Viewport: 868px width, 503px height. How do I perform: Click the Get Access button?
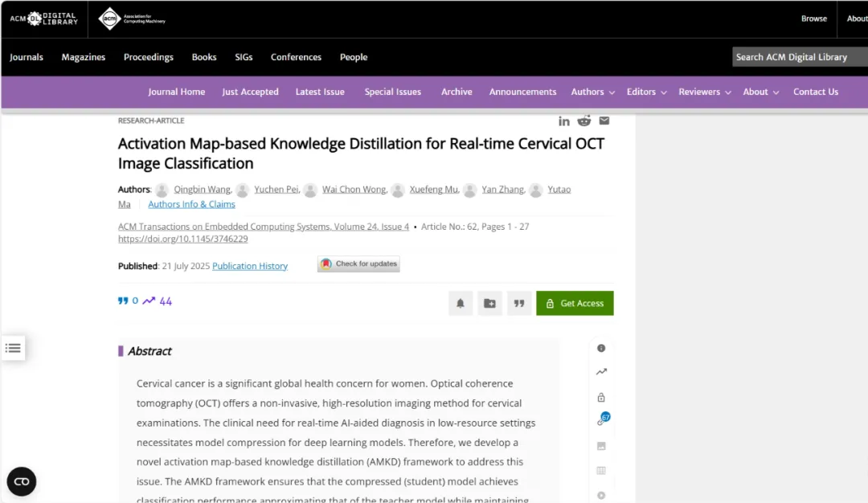point(575,304)
